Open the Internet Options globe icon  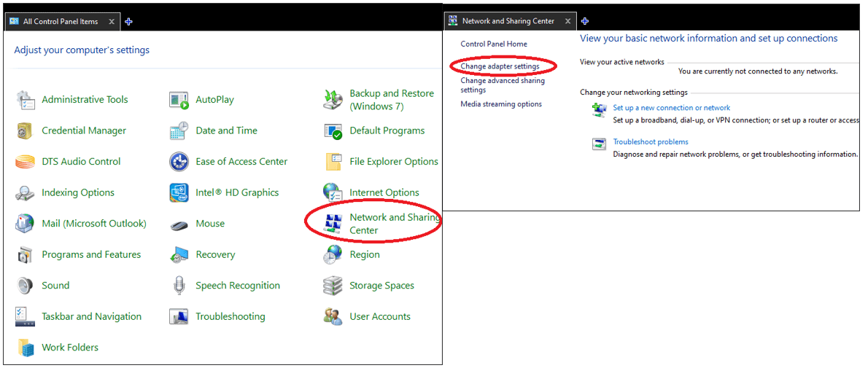click(x=333, y=192)
